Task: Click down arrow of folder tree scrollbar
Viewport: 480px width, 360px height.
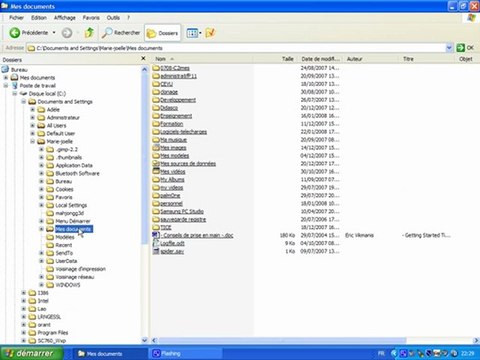Action: [x=144, y=340]
